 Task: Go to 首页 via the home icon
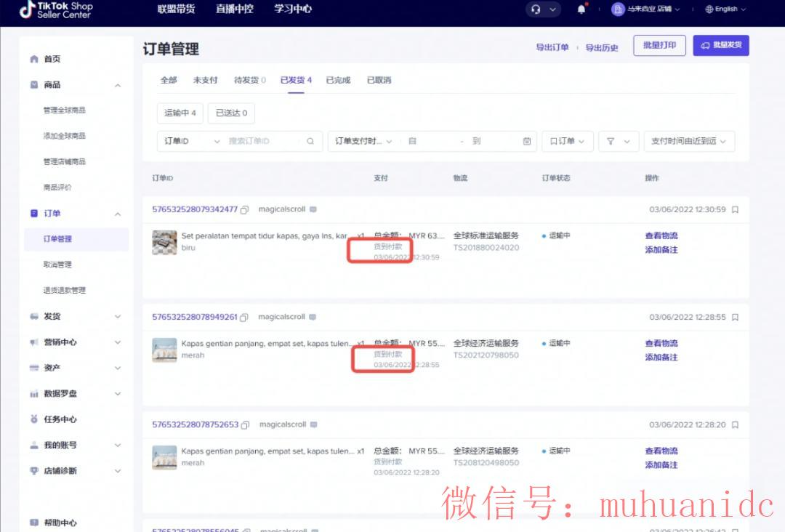tap(34, 59)
